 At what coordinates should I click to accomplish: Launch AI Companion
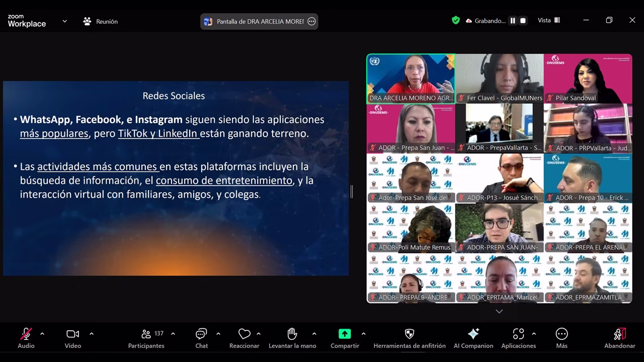click(473, 335)
